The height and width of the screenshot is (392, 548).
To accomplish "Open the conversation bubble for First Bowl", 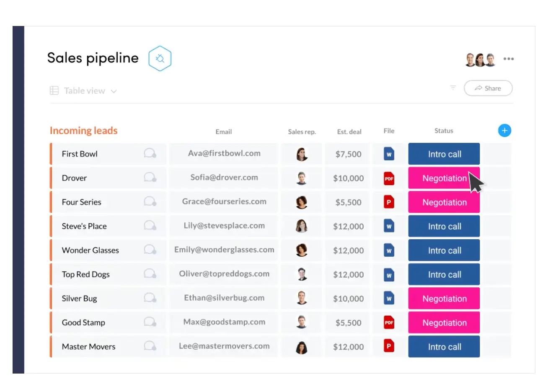I will pos(150,154).
